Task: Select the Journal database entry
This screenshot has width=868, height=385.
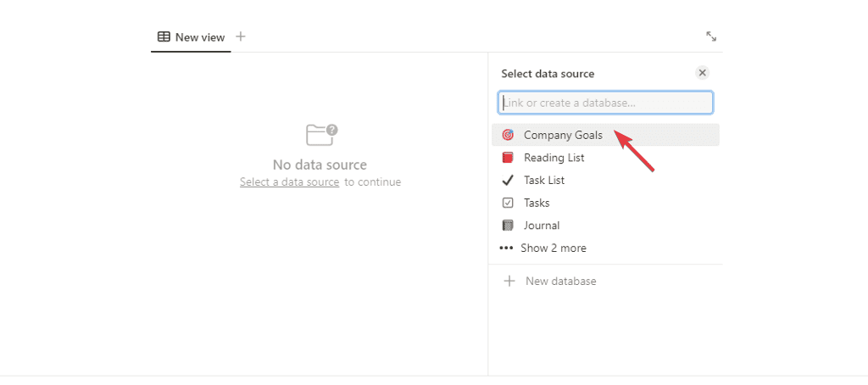Action: [x=542, y=226]
